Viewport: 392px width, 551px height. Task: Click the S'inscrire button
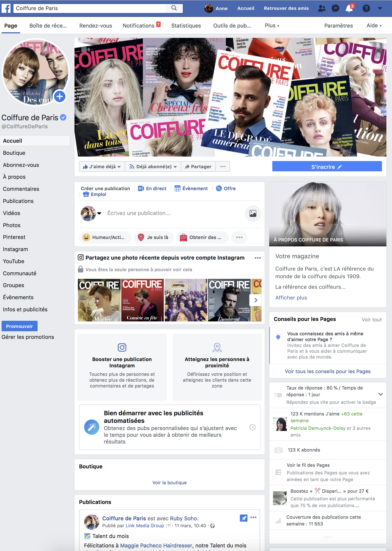(x=327, y=167)
